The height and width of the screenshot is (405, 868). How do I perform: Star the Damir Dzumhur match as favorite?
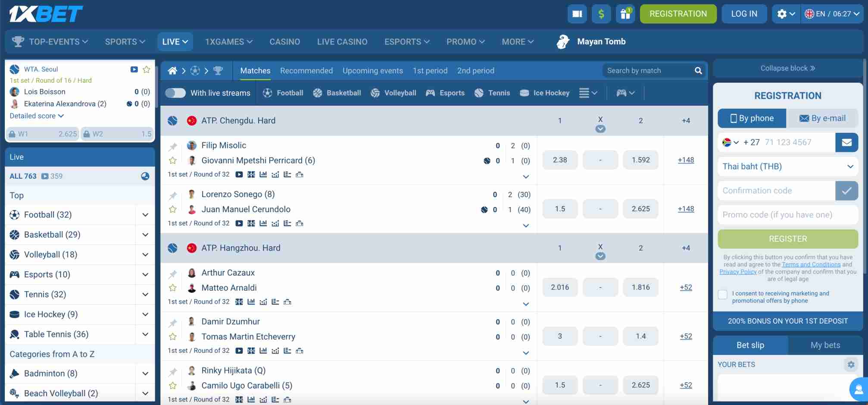pos(173,336)
